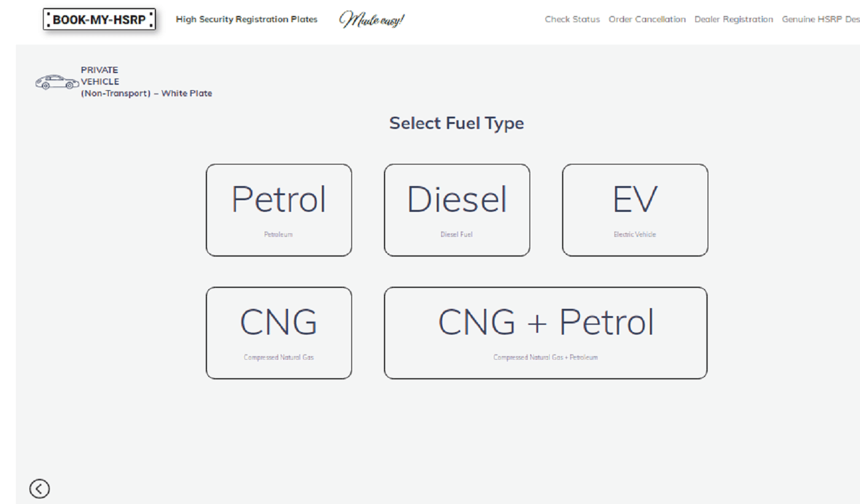Click the 'Petroleum' caption under Petrol
Screen dimensions: 860x504
point(278,235)
